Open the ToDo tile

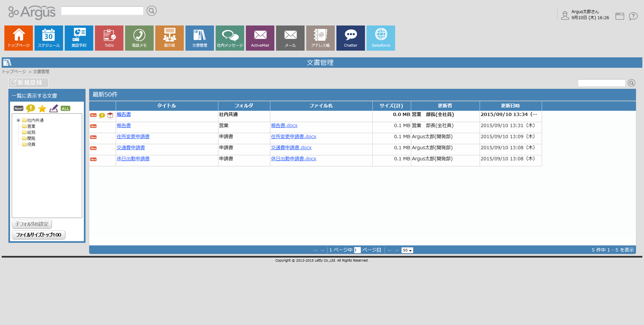[109, 38]
